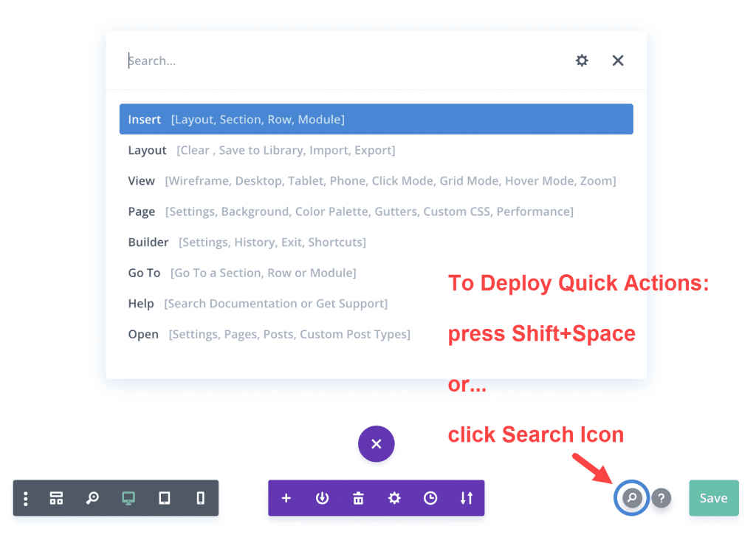Open zoom mode with the magnifier icon
The width and height of the screenshot is (756, 535).
[92, 498]
